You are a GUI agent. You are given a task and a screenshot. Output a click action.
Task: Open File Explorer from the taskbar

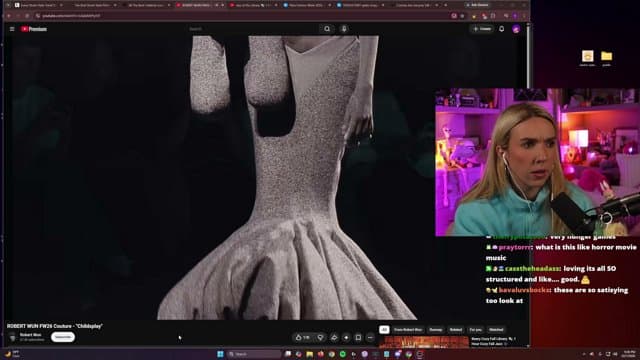click(x=309, y=354)
